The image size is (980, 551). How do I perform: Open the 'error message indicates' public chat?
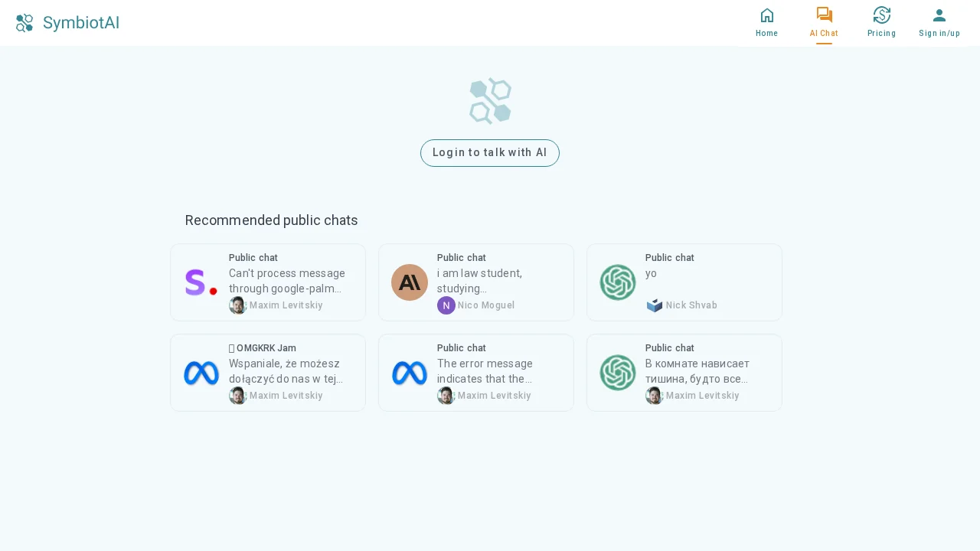pos(476,373)
